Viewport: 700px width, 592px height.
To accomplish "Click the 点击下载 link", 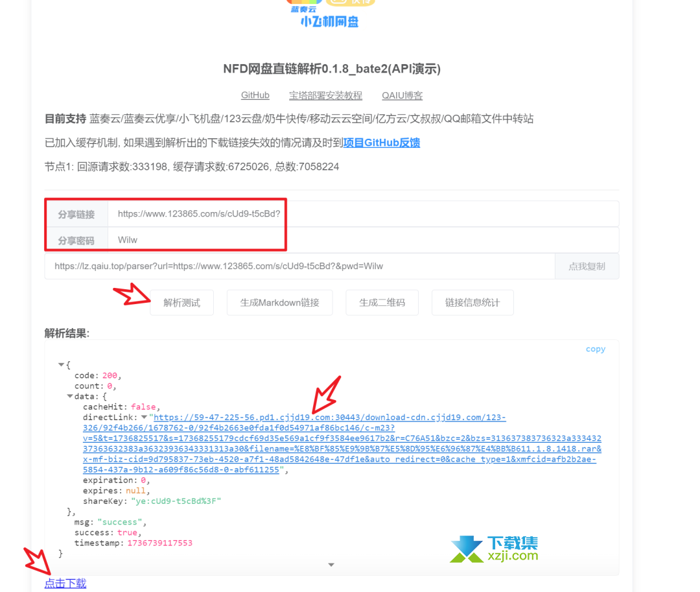I will (x=65, y=583).
